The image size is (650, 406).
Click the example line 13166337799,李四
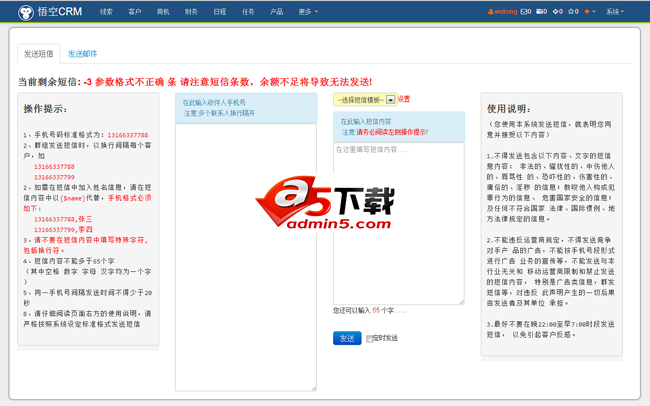point(63,229)
